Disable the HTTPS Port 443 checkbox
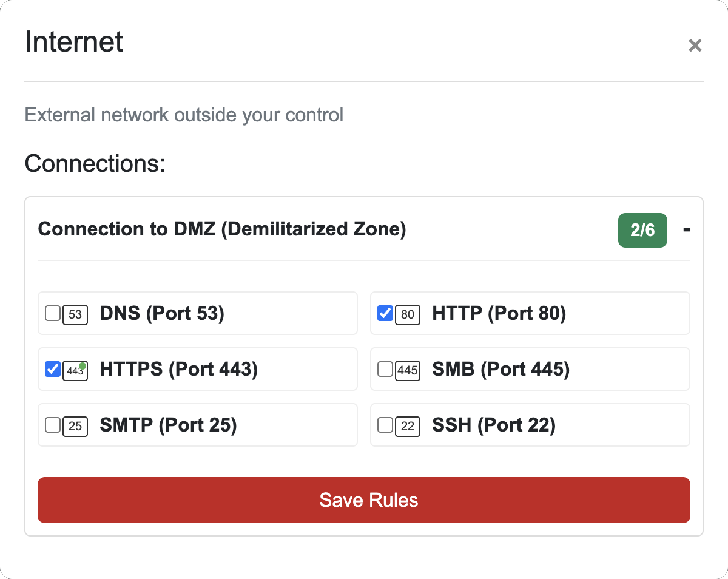The height and width of the screenshot is (579, 728). click(53, 369)
